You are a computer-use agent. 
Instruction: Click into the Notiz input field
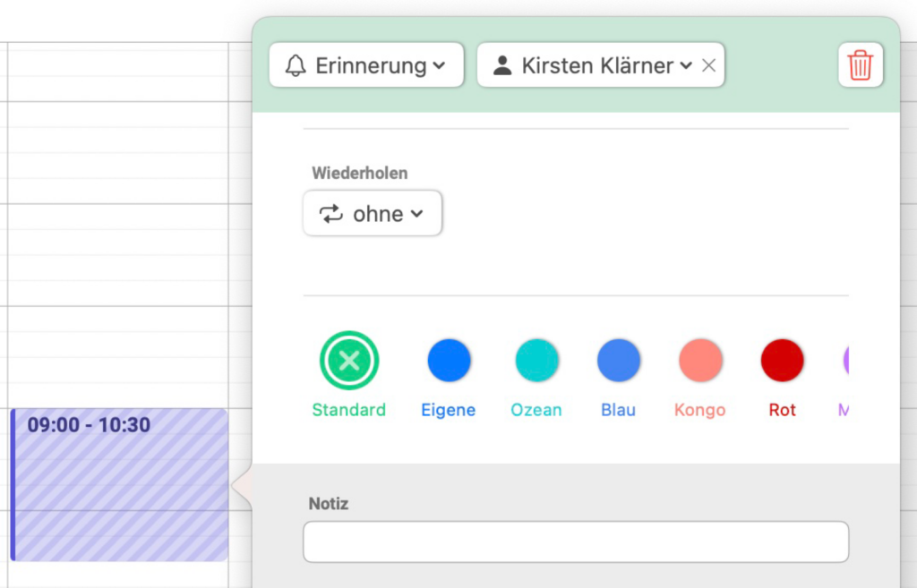576,541
